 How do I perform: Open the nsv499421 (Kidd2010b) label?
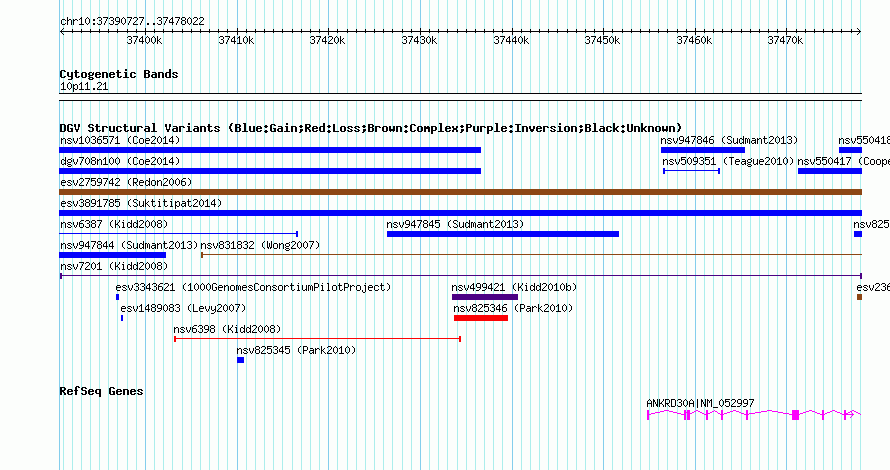[x=514, y=287]
